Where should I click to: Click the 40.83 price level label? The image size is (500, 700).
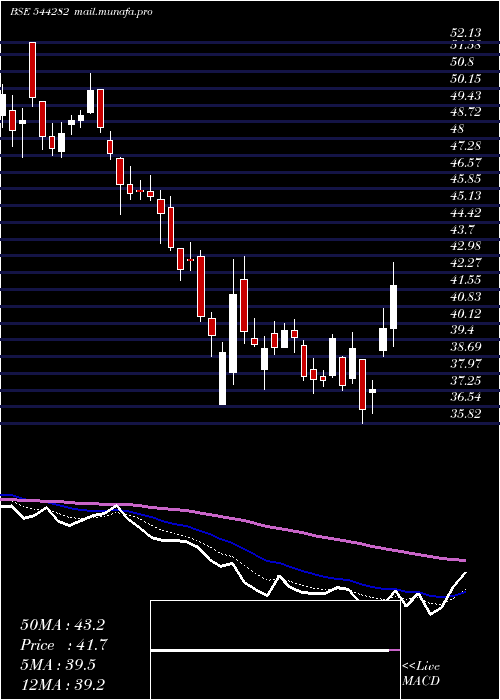(466, 297)
